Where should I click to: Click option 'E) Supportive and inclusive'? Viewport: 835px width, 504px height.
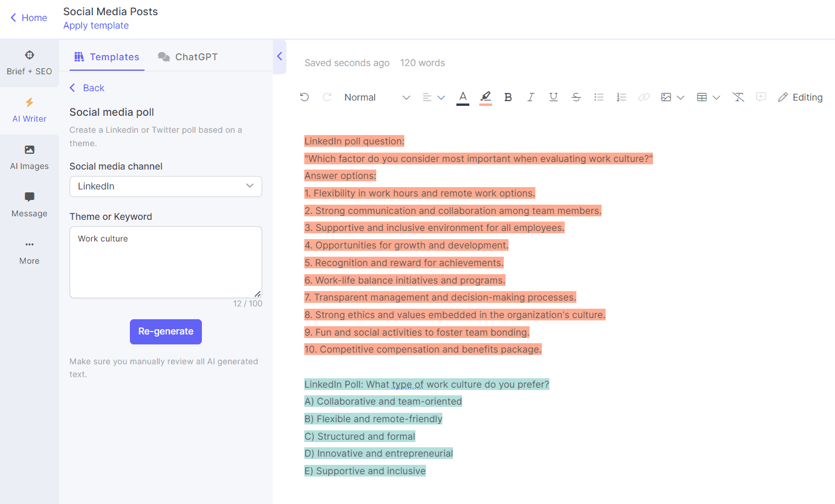[x=365, y=471]
